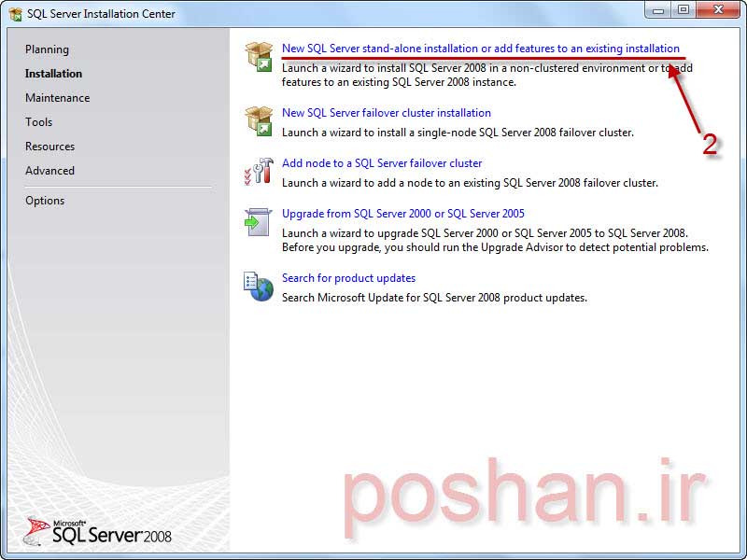This screenshot has height=560, width=747.
Task: Maximize the Installation Center window
Action: pyautogui.click(x=684, y=10)
